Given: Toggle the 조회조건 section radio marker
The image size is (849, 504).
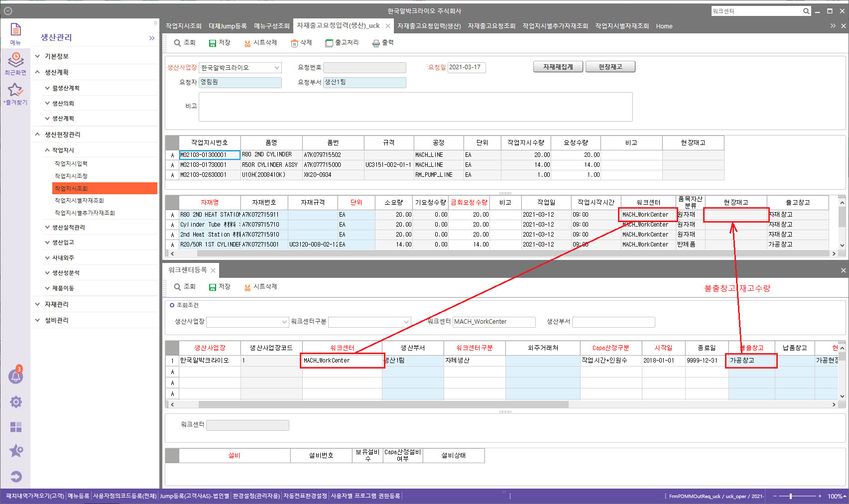Looking at the screenshot, I should pyautogui.click(x=172, y=305).
